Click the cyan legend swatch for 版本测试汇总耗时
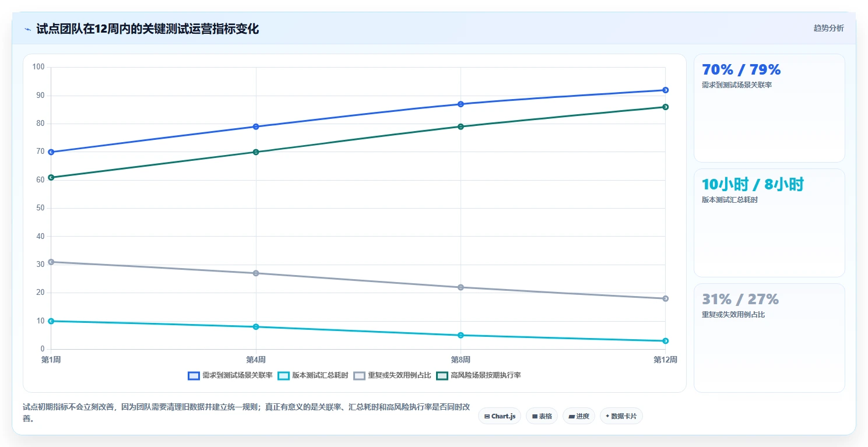This screenshot has height=447, width=868. pos(283,375)
